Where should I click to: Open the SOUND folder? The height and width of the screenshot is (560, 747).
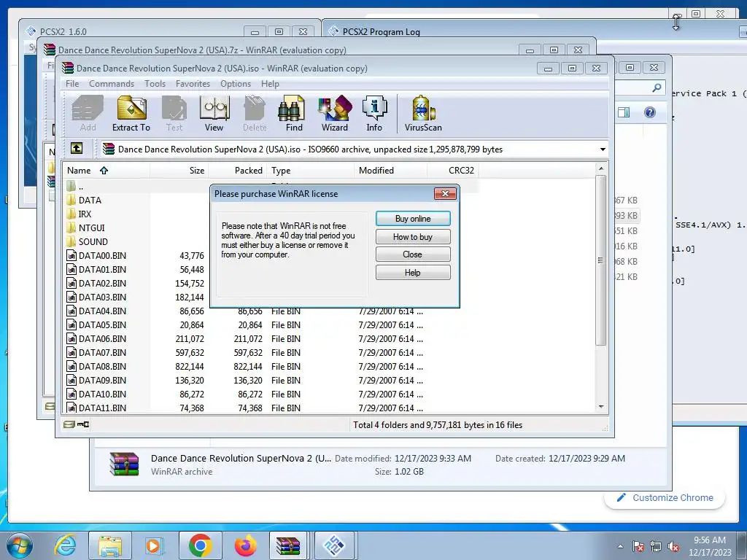pyautogui.click(x=88, y=241)
